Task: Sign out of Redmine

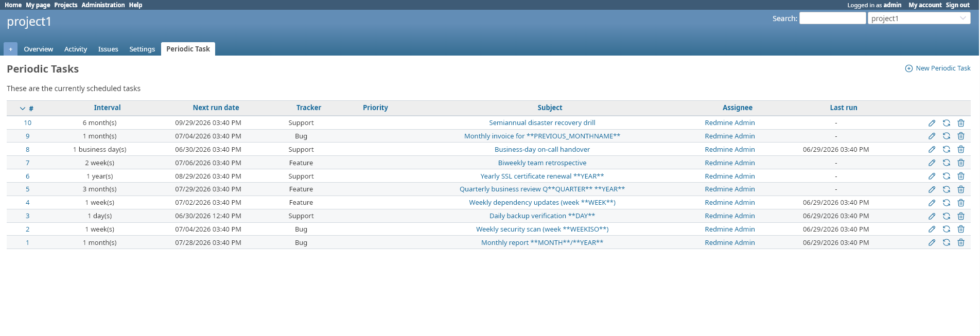Action: tap(957, 5)
